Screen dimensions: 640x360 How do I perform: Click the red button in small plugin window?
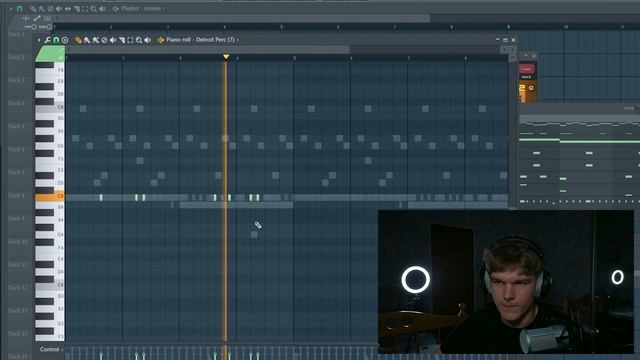tap(526, 69)
